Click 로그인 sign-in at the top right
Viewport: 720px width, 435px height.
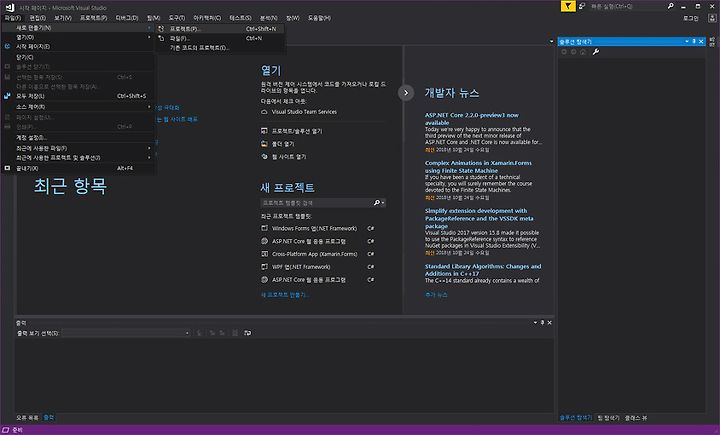click(x=691, y=18)
